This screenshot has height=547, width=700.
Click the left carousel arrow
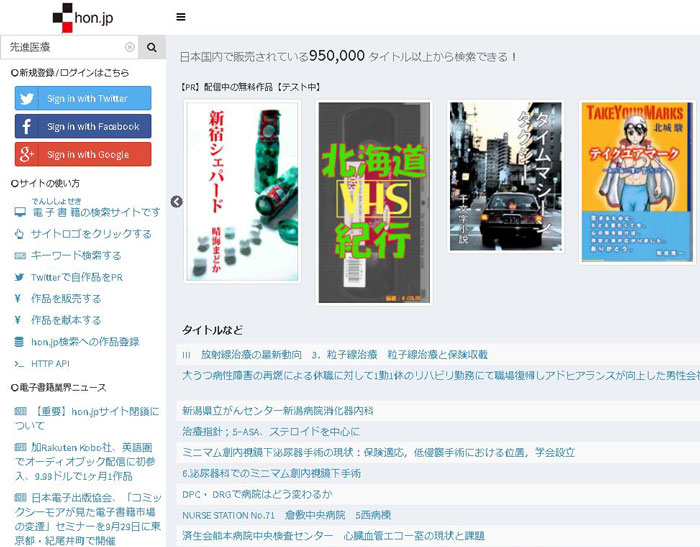click(177, 202)
